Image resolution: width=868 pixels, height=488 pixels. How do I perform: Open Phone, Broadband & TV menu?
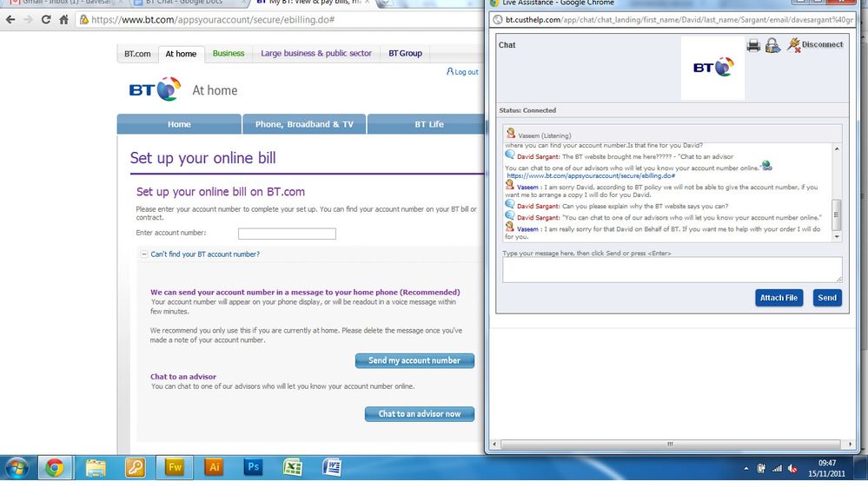[304, 124]
